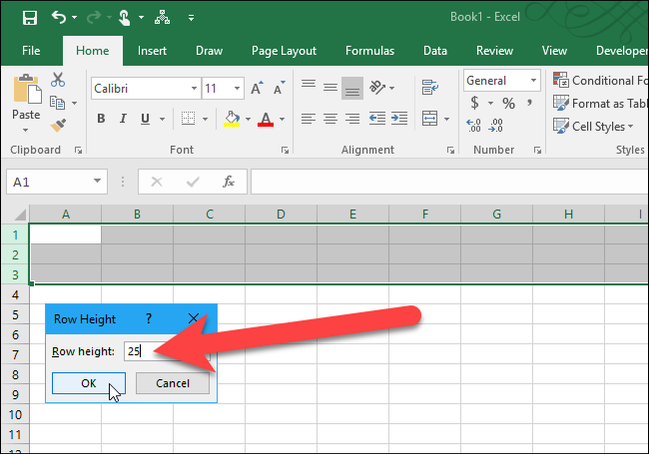Click the Save icon in quick access toolbar
Screen dimensions: 649x454
(x=29, y=17)
